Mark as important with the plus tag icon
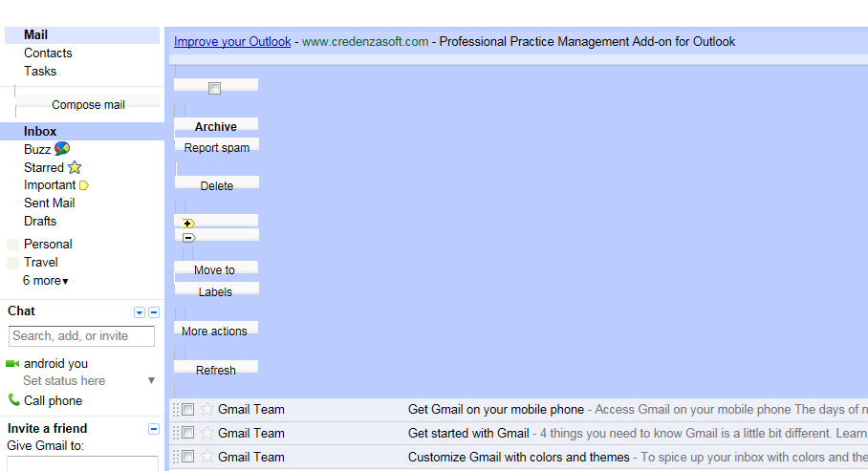 click(x=188, y=224)
